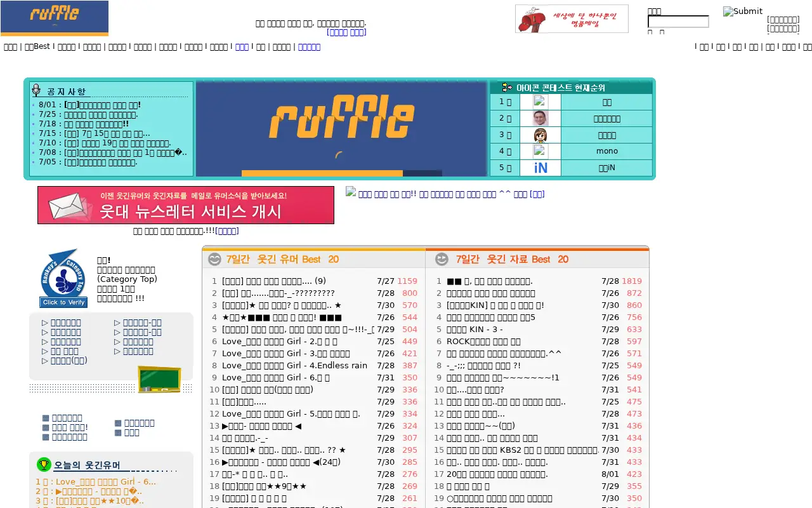Open the 7/18 notice entry

point(84,124)
